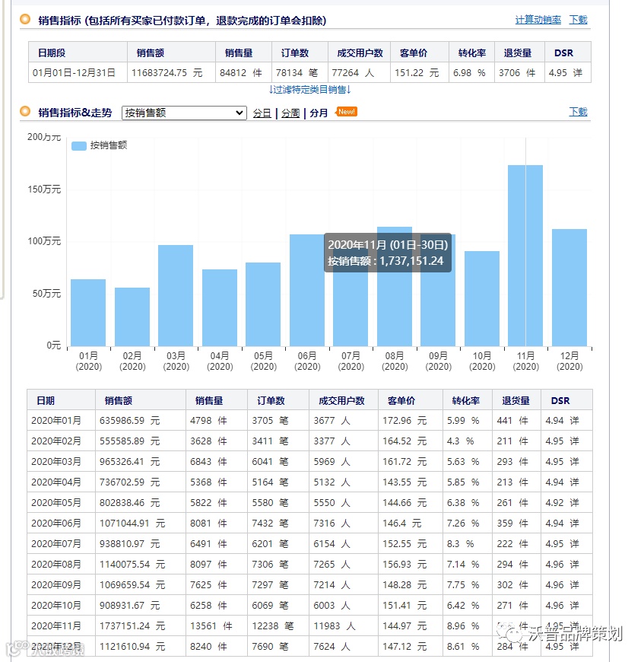Screen dimensions: 644x662
Task: Open DSR 详 link for 2020年08月
Action: [574, 565]
